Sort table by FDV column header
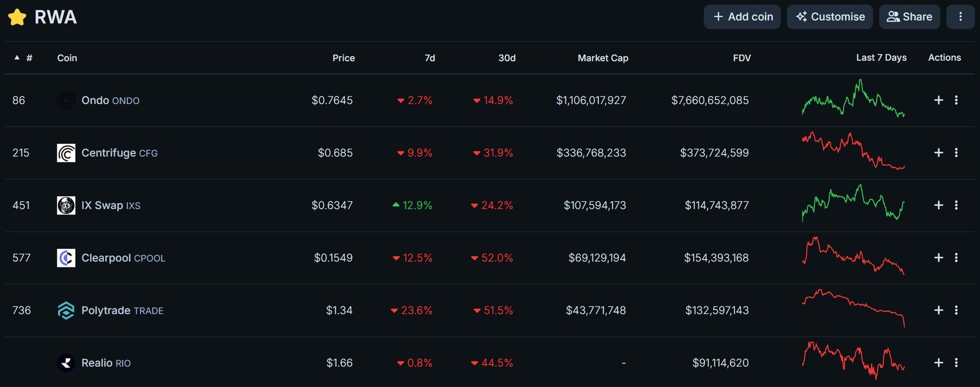The height and width of the screenshot is (387, 980). pos(741,57)
